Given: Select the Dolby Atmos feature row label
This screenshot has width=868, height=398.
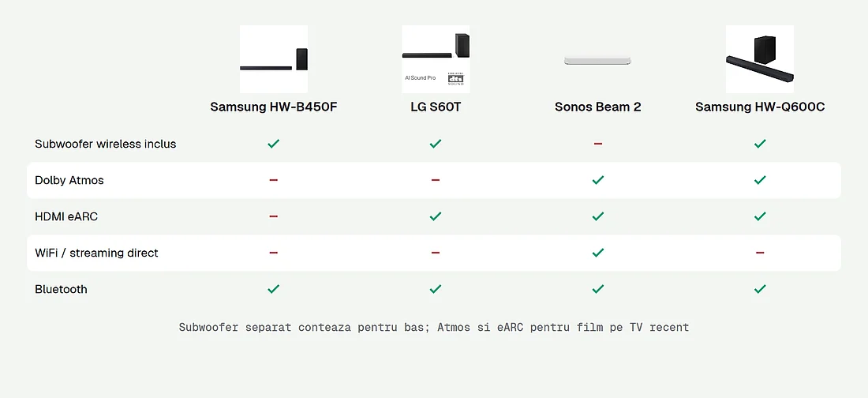Looking at the screenshot, I should click(x=69, y=181).
